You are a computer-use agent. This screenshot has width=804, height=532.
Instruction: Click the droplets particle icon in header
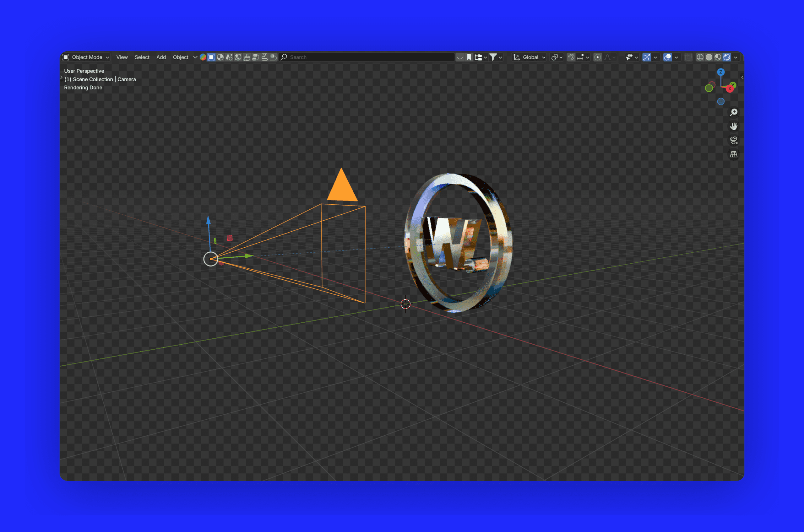[x=229, y=57]
